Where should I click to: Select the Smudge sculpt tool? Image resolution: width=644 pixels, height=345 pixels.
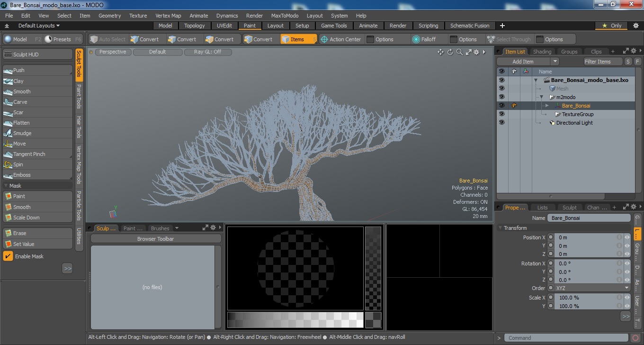coord(37,133)
